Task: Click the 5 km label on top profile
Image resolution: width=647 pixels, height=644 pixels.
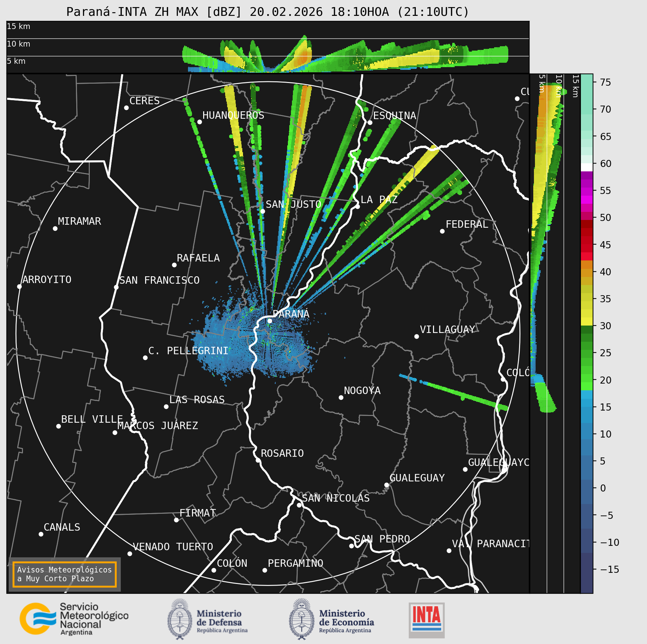Action: tap(16, 61)
